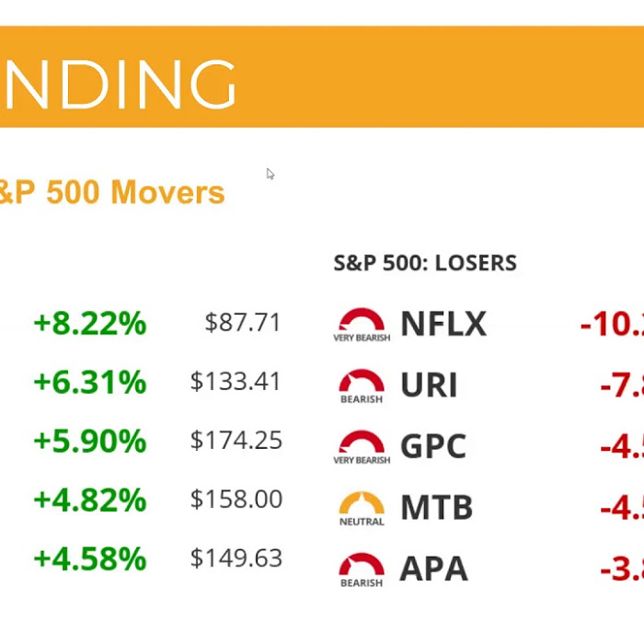The height and width of the screenshot is (644, 644).
Task: Select the MTB ticker symbol
Action: (x=436, y=507)
